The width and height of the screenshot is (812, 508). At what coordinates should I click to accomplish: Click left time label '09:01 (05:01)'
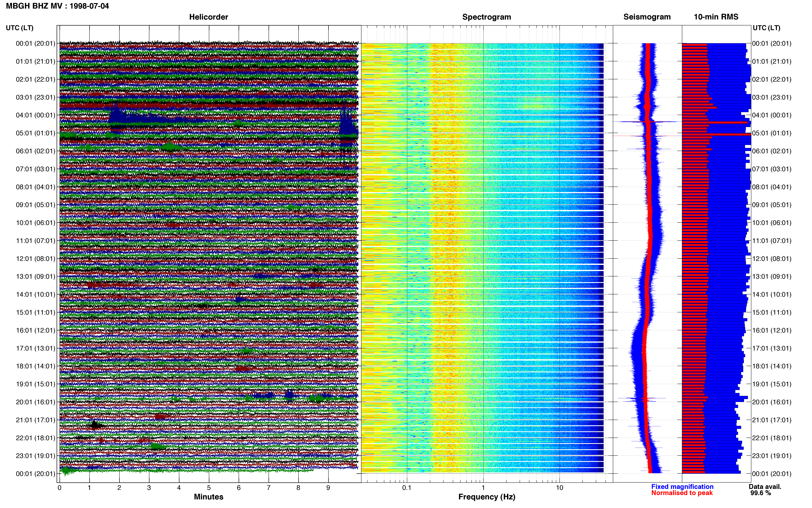35,205
